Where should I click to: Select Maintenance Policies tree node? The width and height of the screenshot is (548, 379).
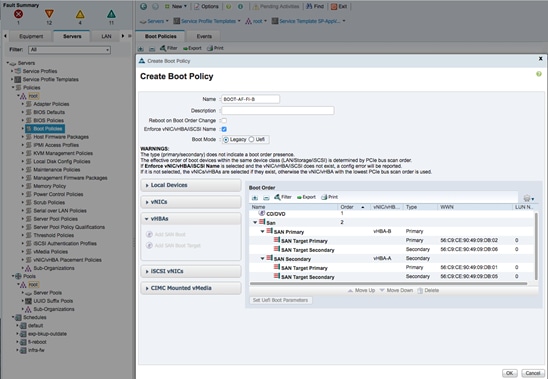(57, 170)
